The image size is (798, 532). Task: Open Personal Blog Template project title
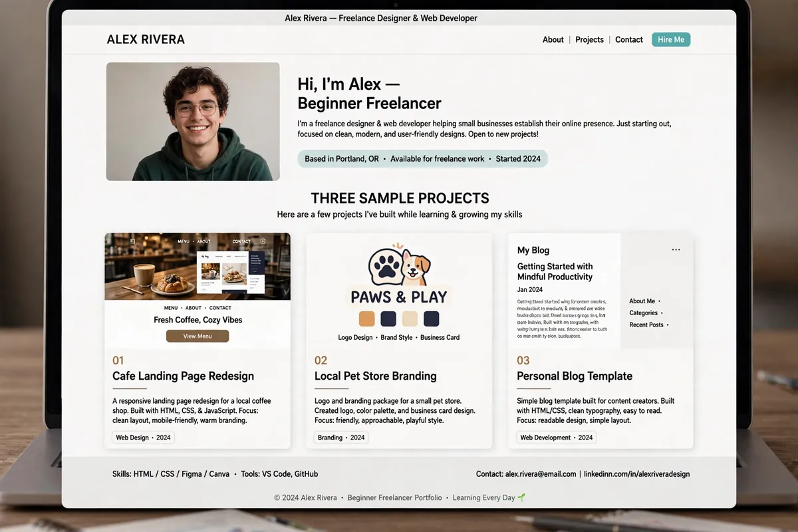(575, 376)
